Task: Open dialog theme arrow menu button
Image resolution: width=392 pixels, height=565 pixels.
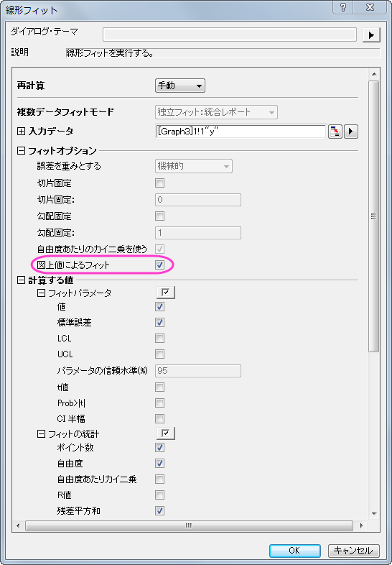Action: click(x=371, y=35)
